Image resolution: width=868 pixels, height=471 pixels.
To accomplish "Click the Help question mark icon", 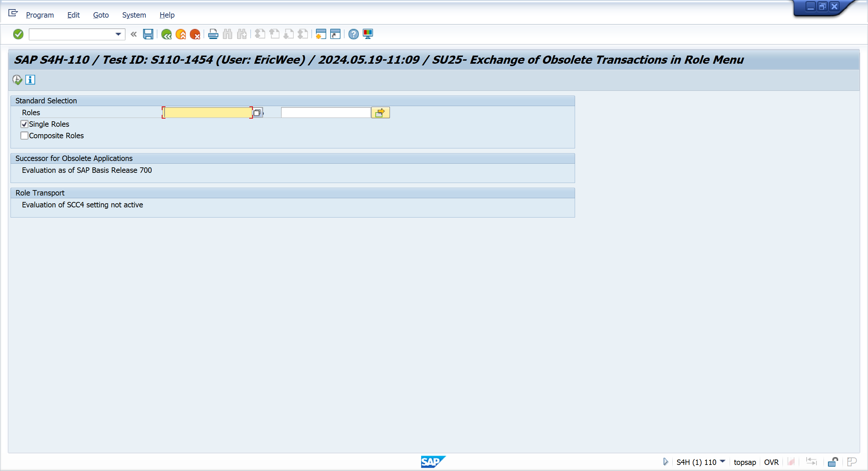I will [353, 34].
